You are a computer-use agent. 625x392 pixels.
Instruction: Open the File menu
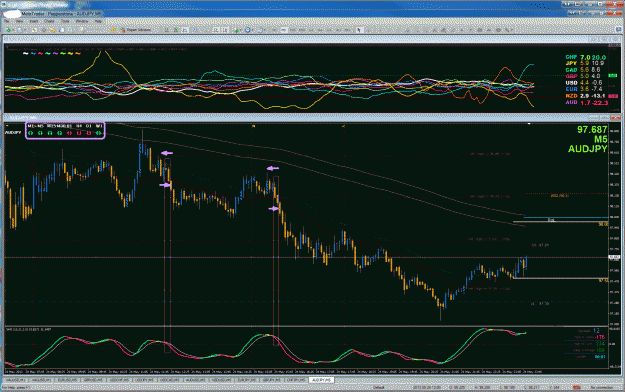click(7, 21)
